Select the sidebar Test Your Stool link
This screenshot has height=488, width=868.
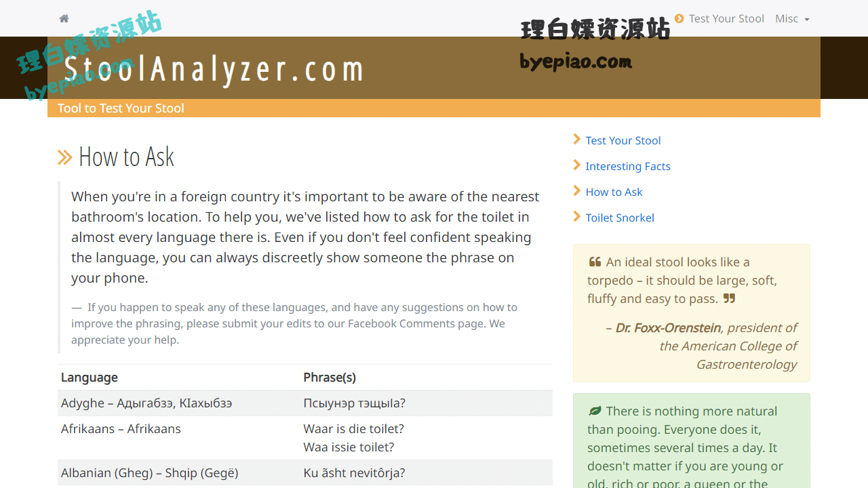click(x=623, y=140)
